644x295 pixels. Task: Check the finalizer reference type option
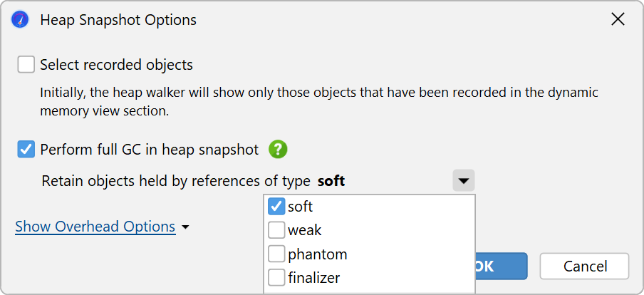tap(276, 278)
